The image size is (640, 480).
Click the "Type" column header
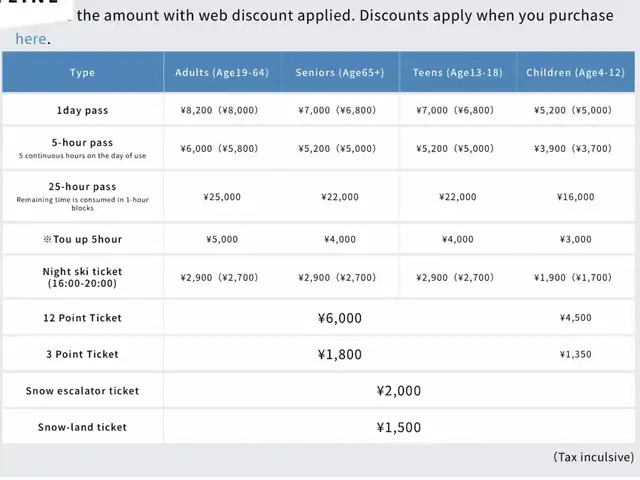pyautogui.click(x=83, y=73)
